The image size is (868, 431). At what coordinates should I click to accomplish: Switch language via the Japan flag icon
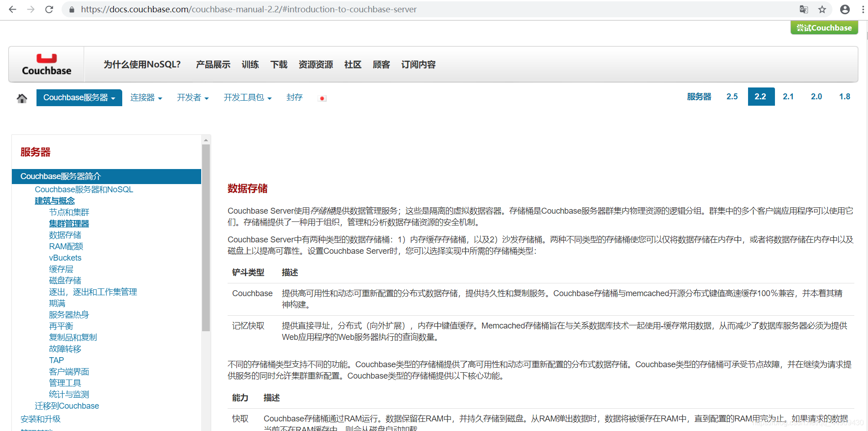click(322, 98)
